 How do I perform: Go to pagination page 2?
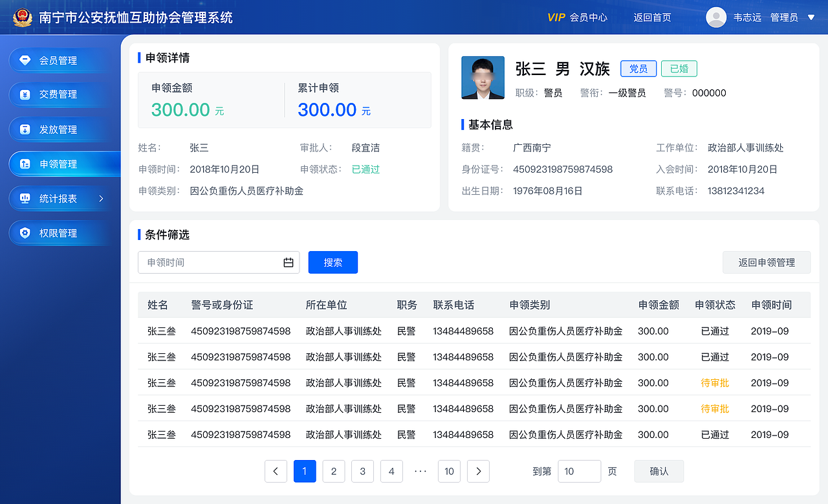[x=333, y=471]
